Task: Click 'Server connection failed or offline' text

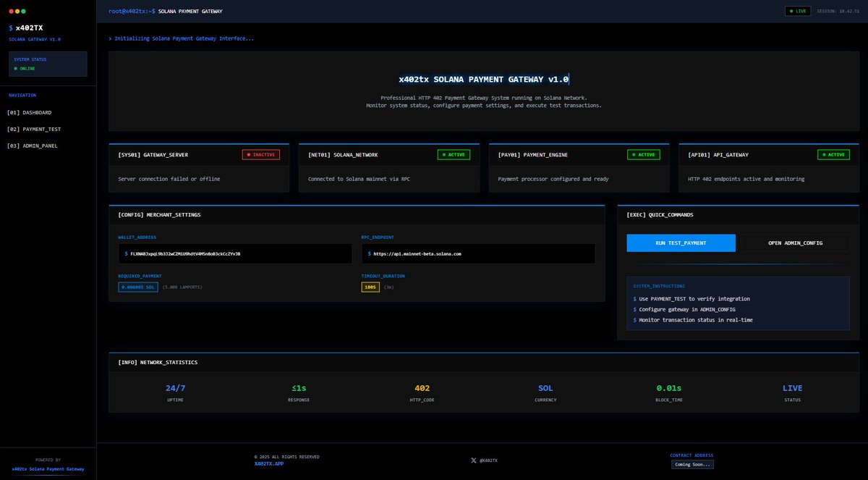Action: (169, 178)
